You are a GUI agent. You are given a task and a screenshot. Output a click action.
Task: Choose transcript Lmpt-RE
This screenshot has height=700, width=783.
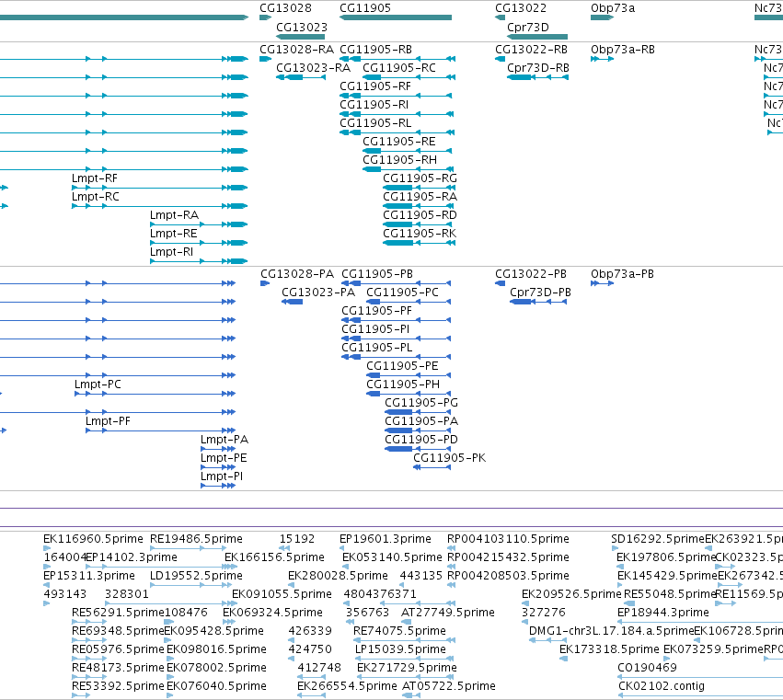[173, 234]
